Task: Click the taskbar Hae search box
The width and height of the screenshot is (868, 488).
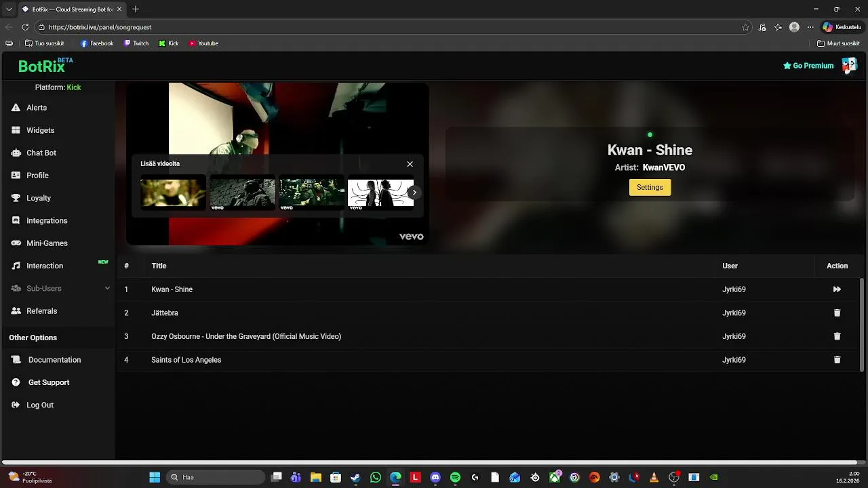Action: point(215,477)
